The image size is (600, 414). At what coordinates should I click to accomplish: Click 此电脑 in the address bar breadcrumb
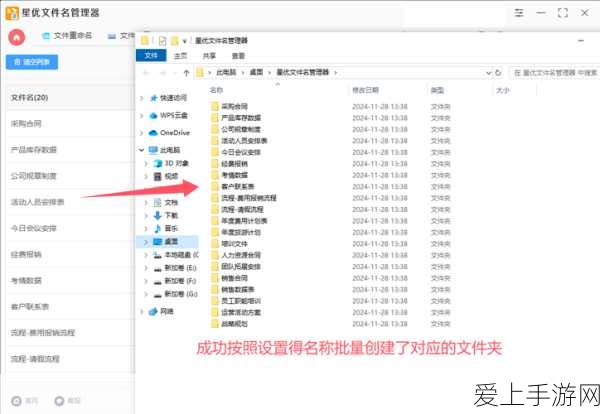(226, 72)
